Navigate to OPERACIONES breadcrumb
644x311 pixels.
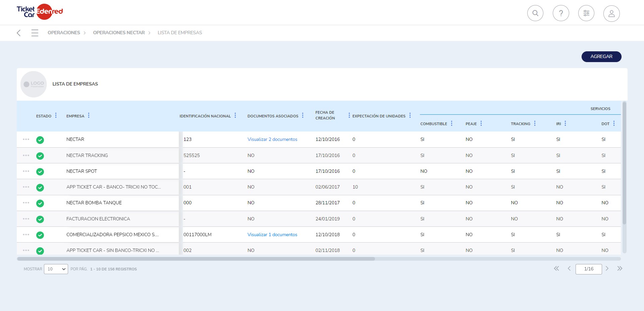click(64, 33)
